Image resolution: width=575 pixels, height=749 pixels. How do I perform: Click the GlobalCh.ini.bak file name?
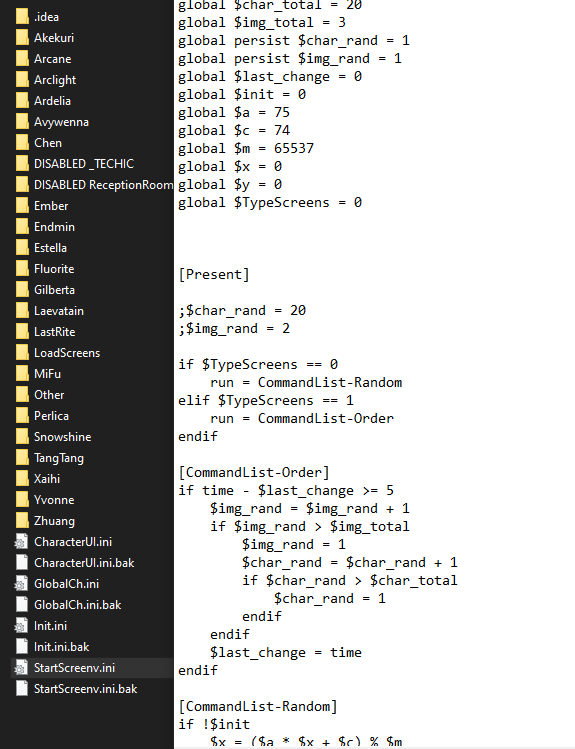[77, 605]
